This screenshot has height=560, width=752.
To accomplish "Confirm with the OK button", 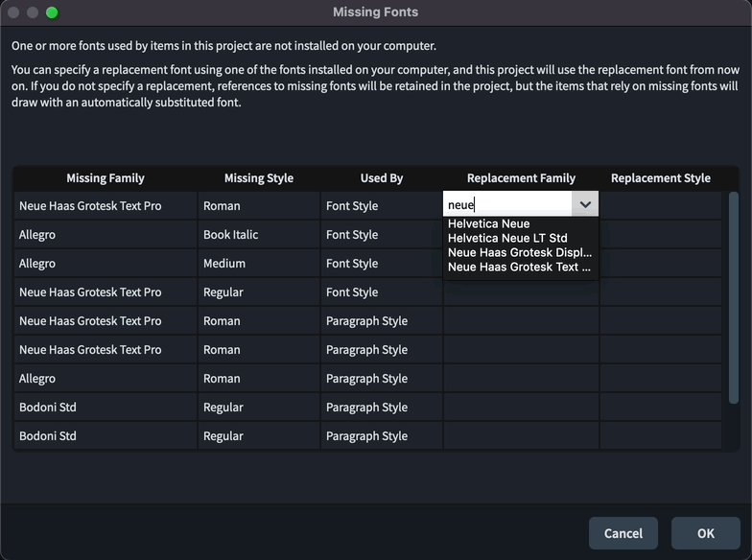I will 706,533.
